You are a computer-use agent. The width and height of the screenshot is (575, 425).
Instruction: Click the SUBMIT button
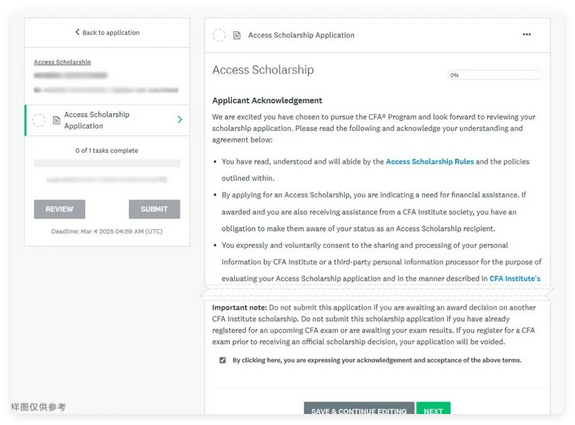[x=154, y=209]
